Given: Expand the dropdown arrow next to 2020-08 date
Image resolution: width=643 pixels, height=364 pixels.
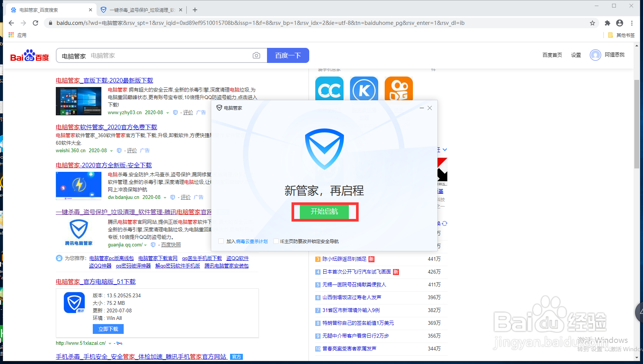Looking at the screenshot, I should pyautogui.click(x=112, y=150).
